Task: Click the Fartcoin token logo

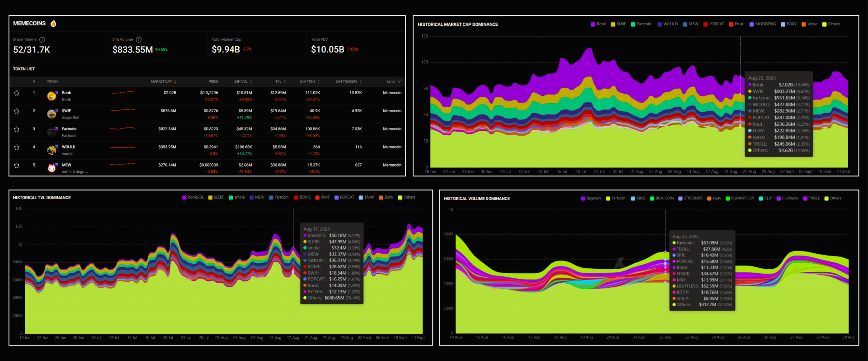Action: pos(52,132)
